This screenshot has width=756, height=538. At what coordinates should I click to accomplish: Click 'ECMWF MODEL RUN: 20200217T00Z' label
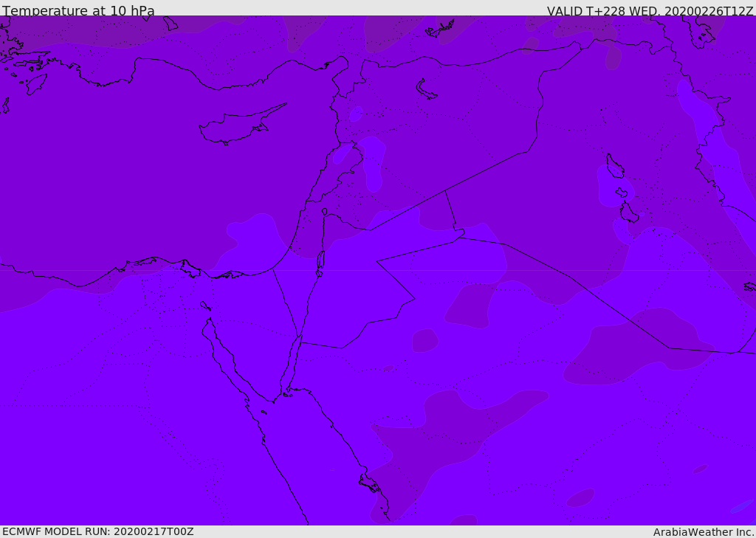pos(98,531)
